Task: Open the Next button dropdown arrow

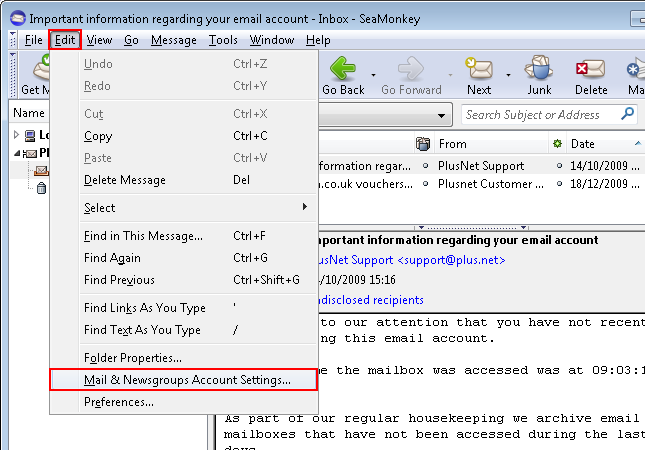Action: coord(508,74)
